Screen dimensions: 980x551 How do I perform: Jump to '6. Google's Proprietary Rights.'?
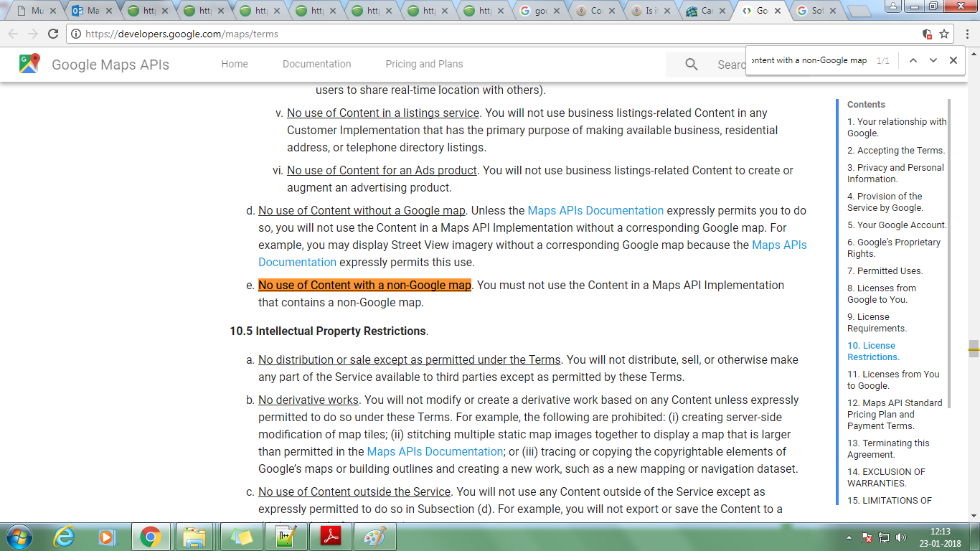tap(894, 248)
